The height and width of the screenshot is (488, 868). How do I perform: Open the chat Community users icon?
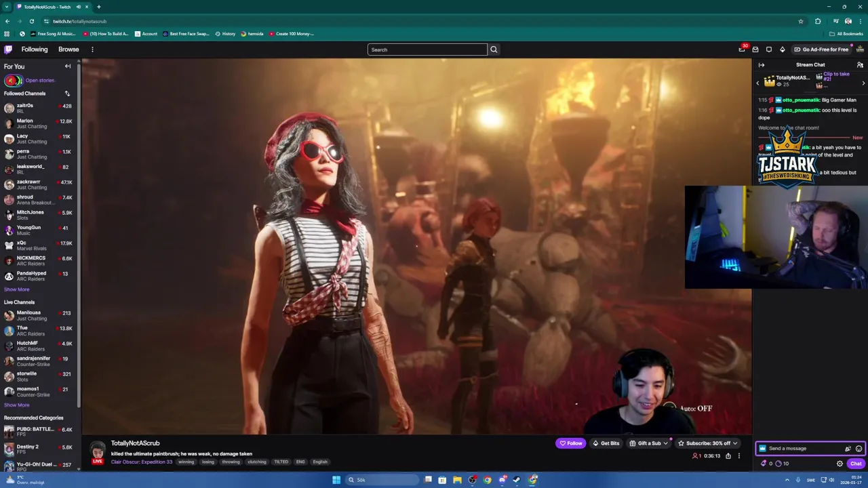(x=860, y=65)
